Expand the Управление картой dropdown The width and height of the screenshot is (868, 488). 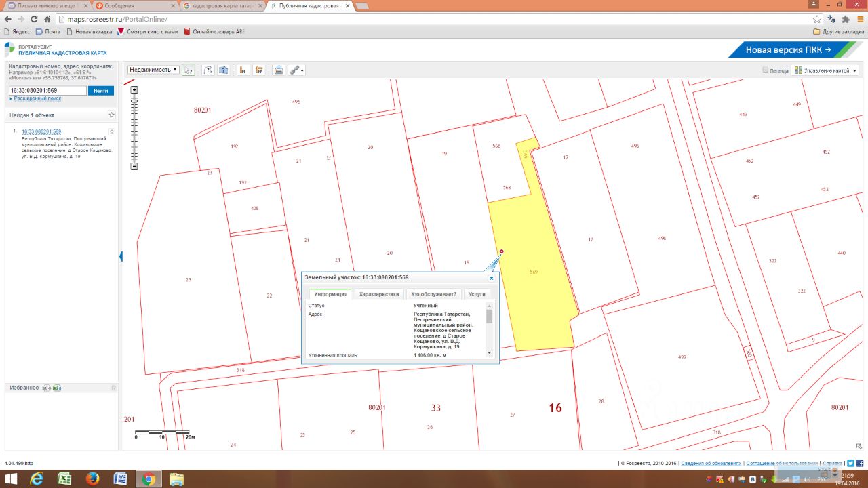point(825,70)
